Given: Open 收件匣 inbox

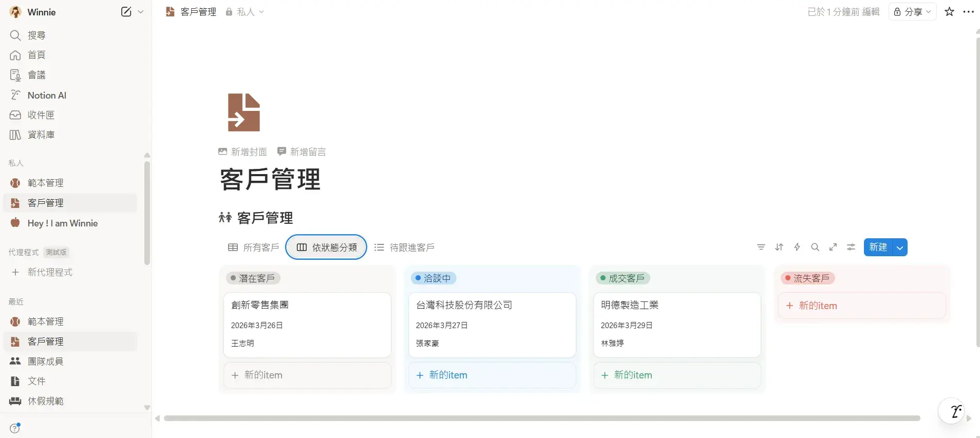Looking at the screenshot, I should (70, 115).
